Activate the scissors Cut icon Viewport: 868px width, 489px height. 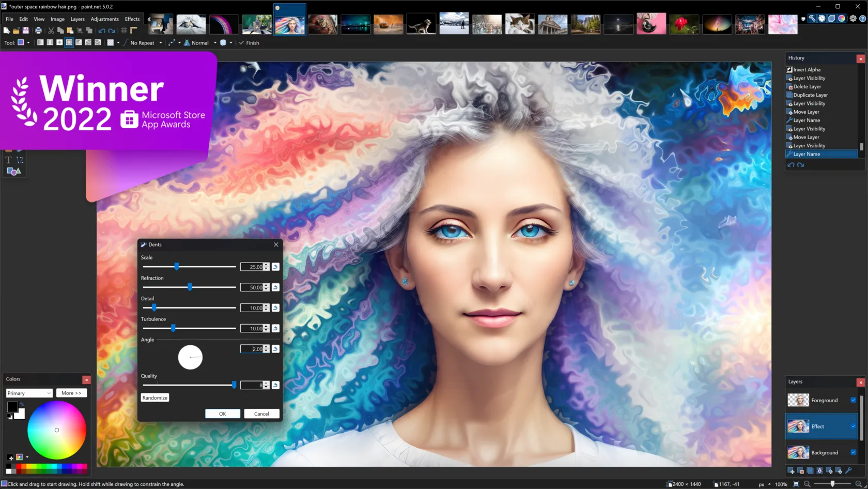pyautogui.click(x=51, y=30)
